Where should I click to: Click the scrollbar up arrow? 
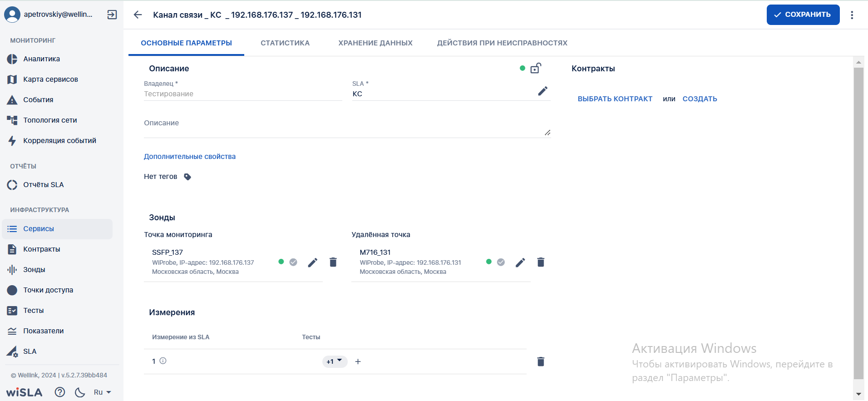coord(858,62)
